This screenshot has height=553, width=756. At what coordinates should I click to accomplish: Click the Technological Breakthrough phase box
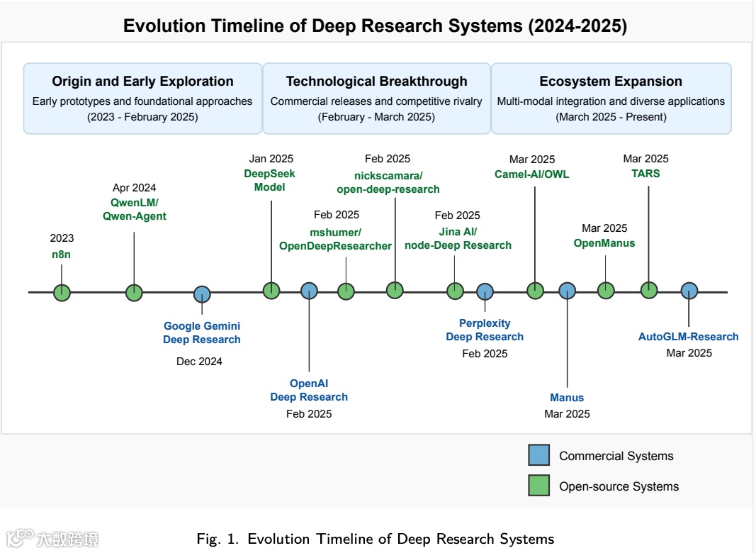[x=376, y=99]
